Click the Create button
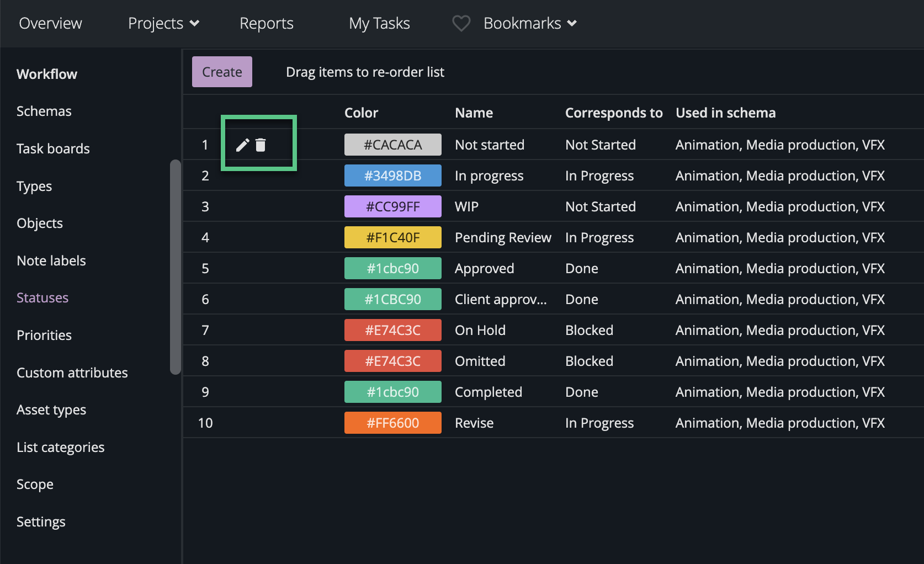Image resolution: width=924 pixels, height=564 pixels. coord(222,72)
